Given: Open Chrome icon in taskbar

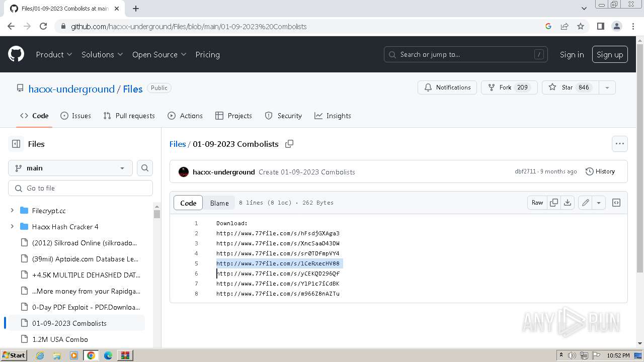Looking at the screenshot, I should click(91, 355).
